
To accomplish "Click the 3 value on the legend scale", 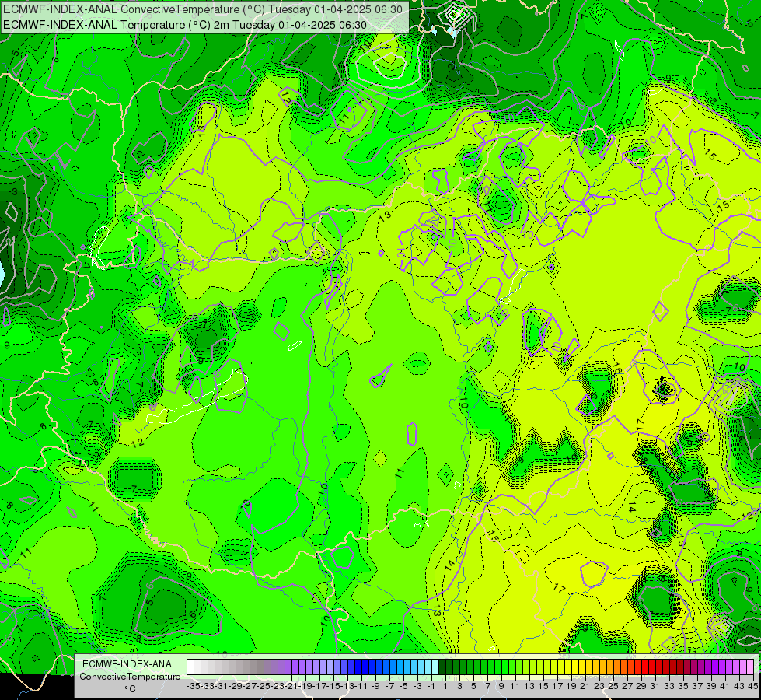I will click(x=459, y=687).
